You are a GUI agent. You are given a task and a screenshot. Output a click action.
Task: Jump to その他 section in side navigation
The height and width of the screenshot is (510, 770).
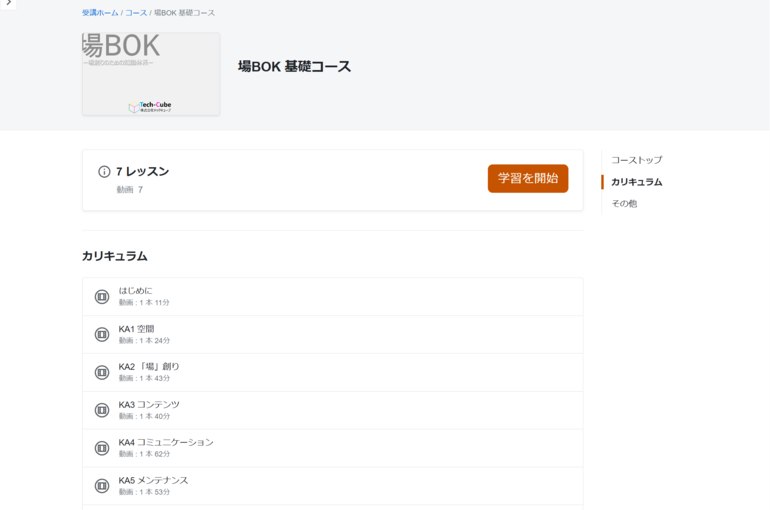[624, 204]
